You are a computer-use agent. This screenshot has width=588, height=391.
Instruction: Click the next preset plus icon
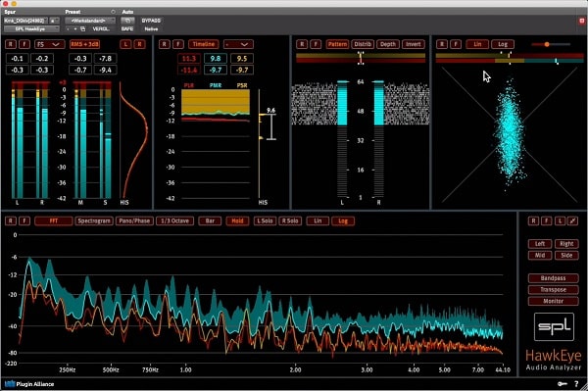[x=75, y=28]
